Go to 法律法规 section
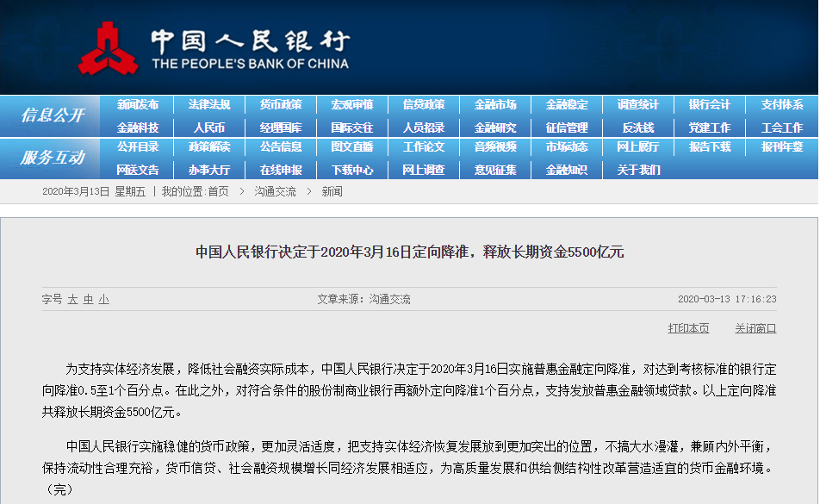 (x=209, y=105)
